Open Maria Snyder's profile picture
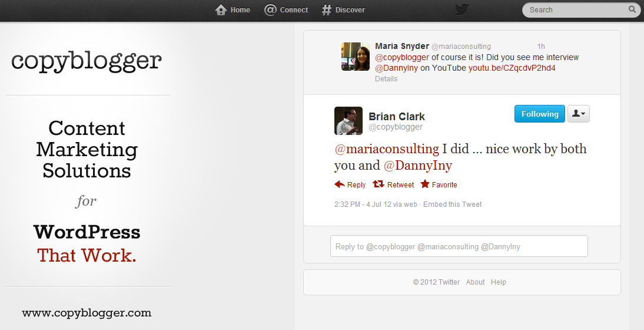644x330 pixels. (x=356, y=57)
